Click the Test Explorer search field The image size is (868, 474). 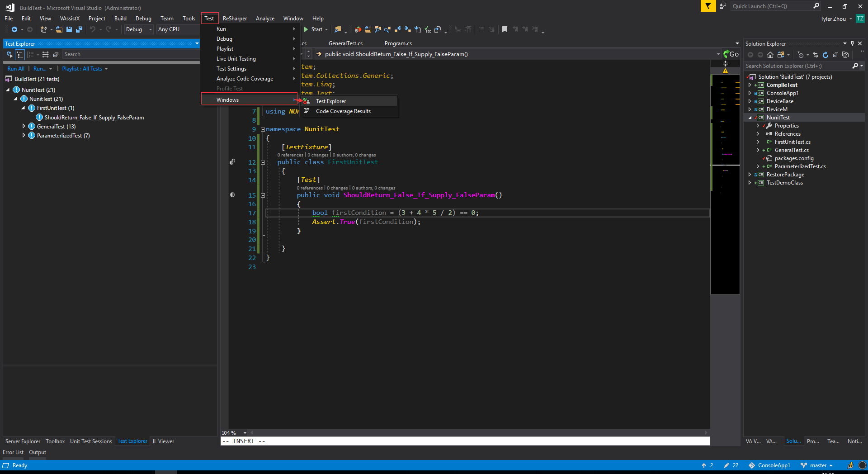point(131,54)
